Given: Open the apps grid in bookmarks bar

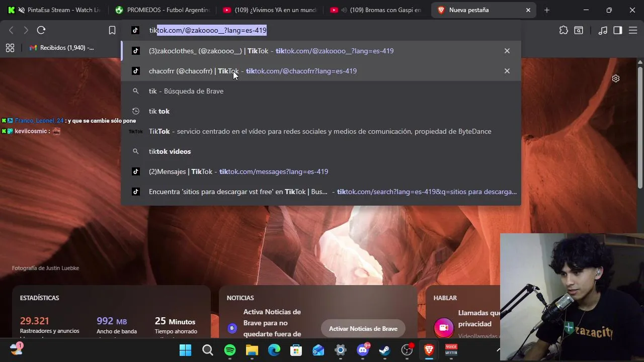Looking at the screenshot, I should [x=10, y=48].
